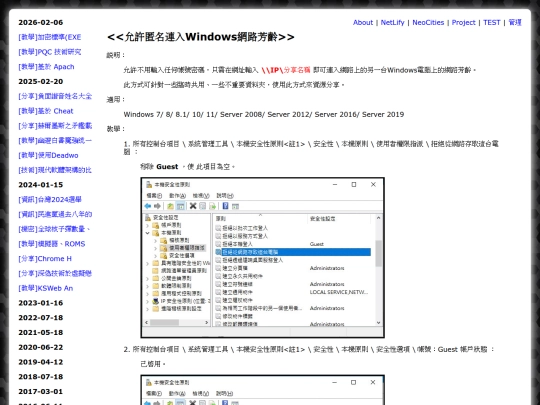Open the NetLify link

click(392, 22)
